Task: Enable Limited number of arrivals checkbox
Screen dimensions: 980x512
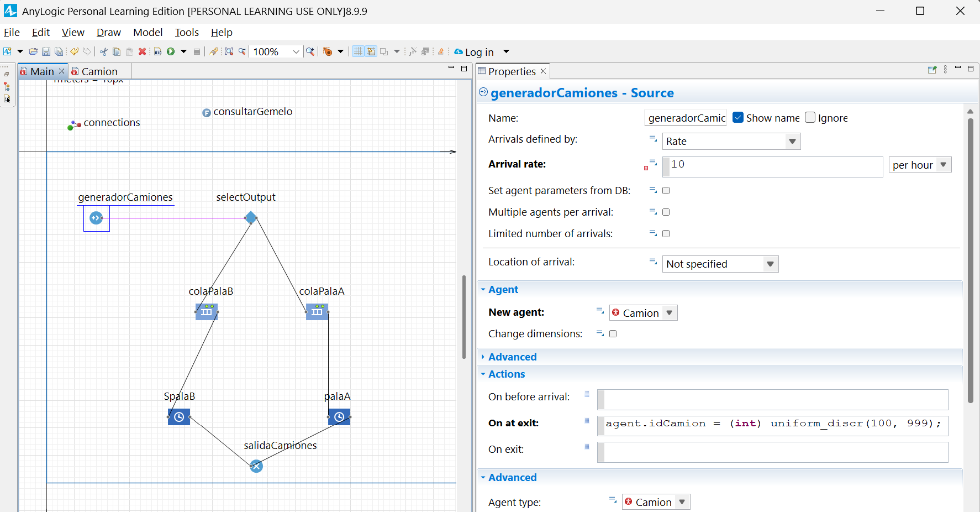Action: click(x=666, y=233)
